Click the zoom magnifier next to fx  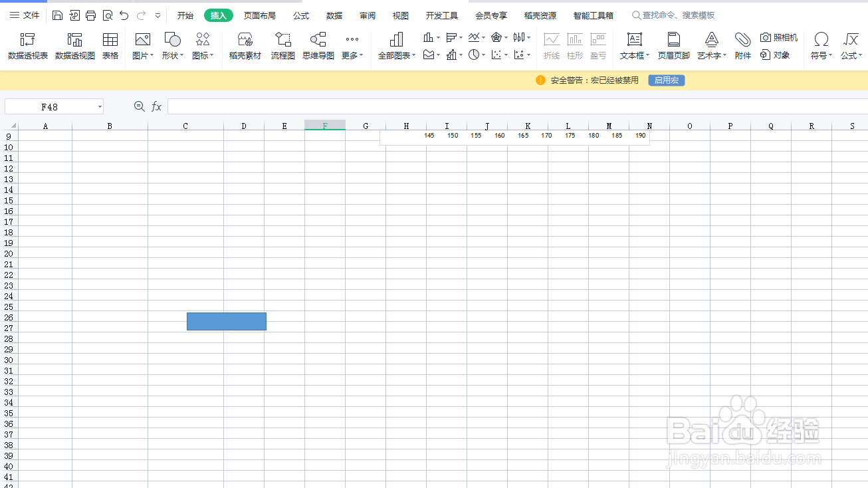[140, 106]
